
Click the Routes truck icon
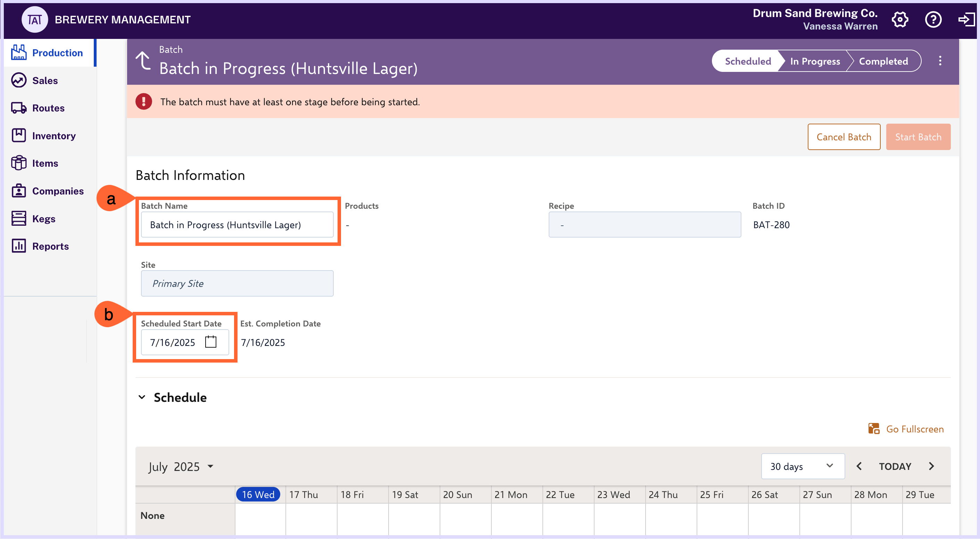[x=19, y=108]
